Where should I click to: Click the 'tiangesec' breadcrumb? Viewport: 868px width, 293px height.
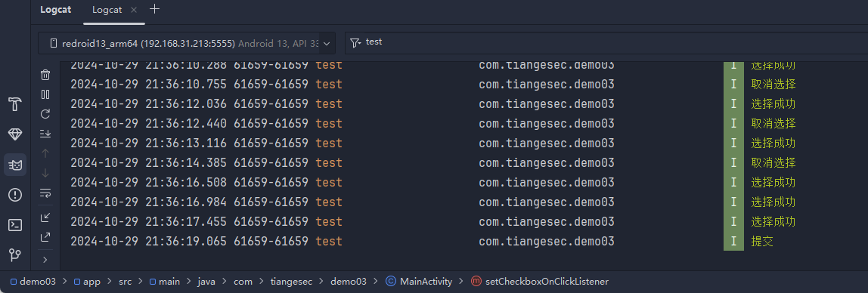click(292, 282)
